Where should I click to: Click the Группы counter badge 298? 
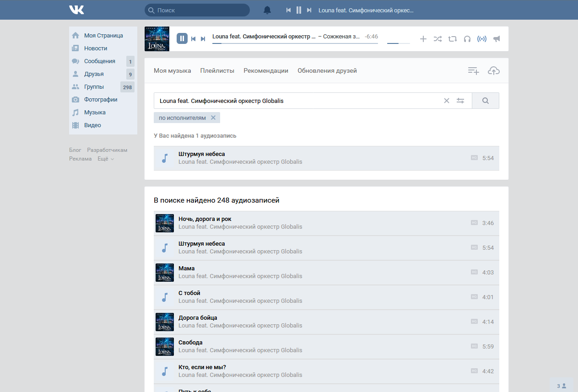(127, 87)
